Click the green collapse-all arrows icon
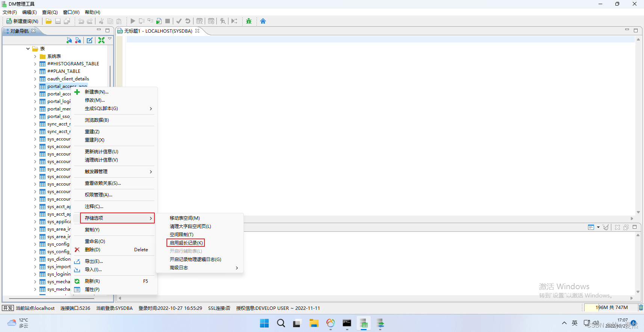Viewport: 644px width, 332px height. point(101,40)
